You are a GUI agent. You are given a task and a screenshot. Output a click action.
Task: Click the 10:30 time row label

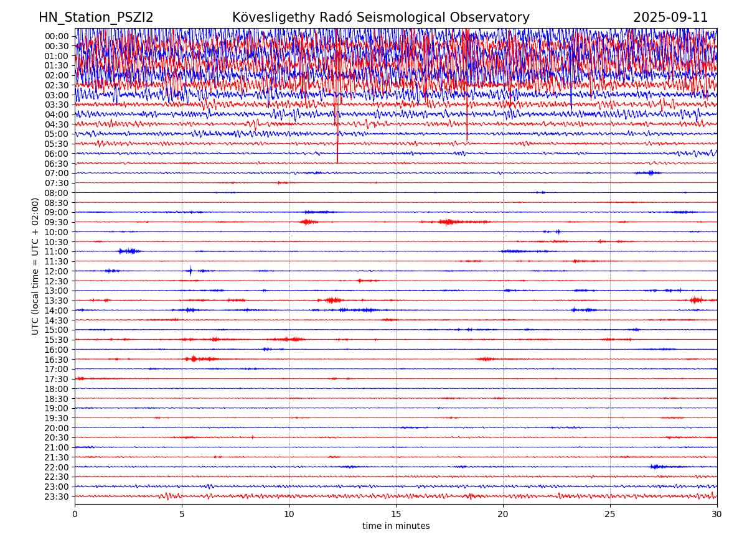[57, 242]
